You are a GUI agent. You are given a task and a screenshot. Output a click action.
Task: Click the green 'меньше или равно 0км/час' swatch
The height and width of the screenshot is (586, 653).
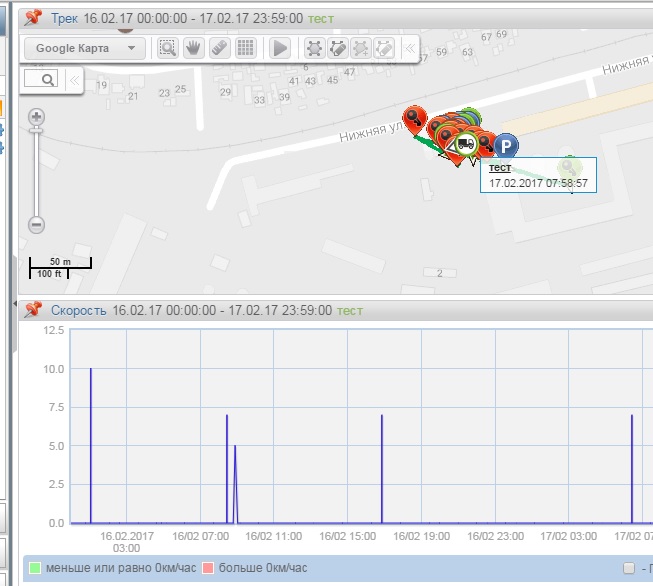click(x=33, y=568)
